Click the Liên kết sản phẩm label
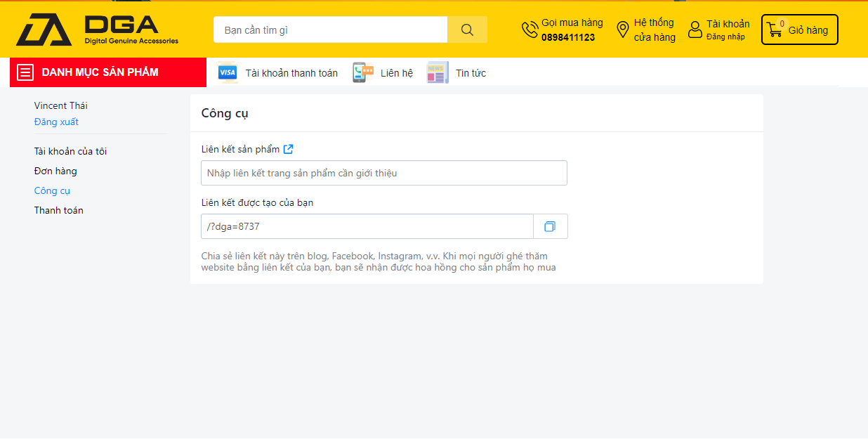The width and height of the screenshot is (868, 442). click(240, 149)
